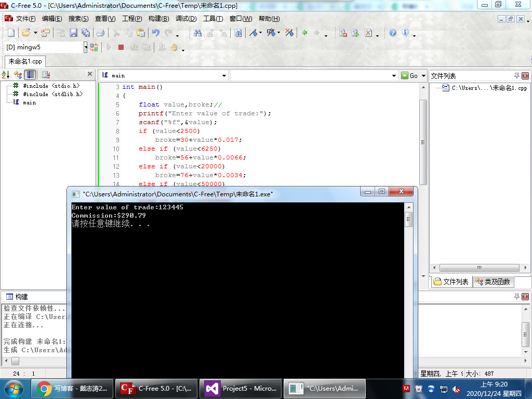This screenshot has width=532, height=399.
Task: Click the Help question mark icon
Action: 393,33
